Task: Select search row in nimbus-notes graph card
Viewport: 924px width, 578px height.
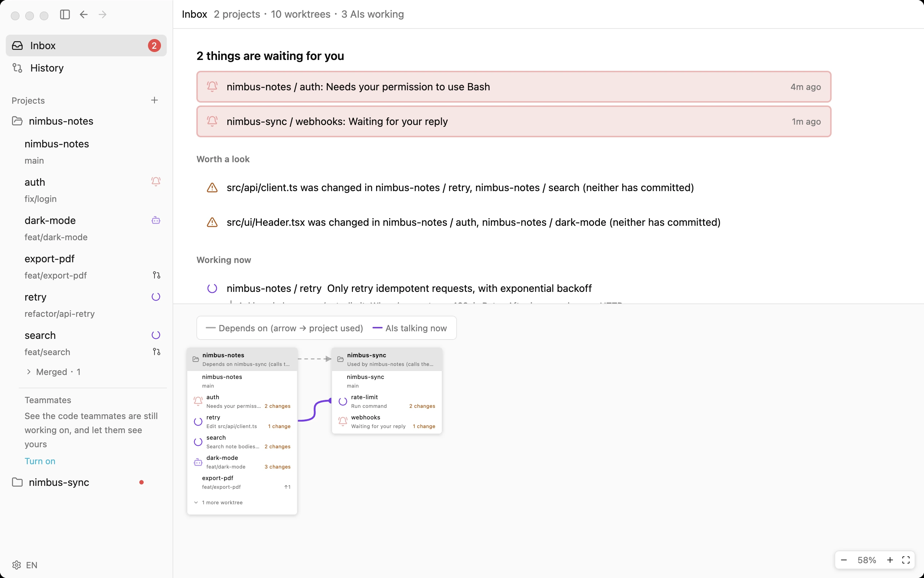Action: coord(242,442)
